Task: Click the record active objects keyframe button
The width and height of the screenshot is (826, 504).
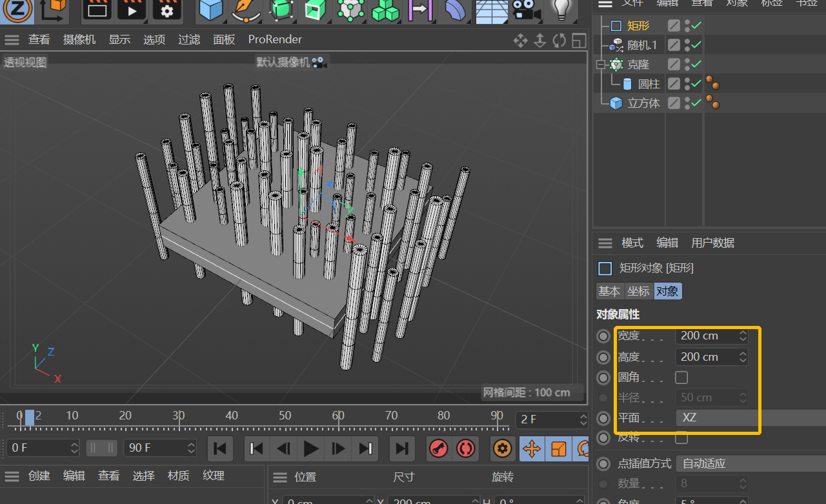Action: point(438,448)
